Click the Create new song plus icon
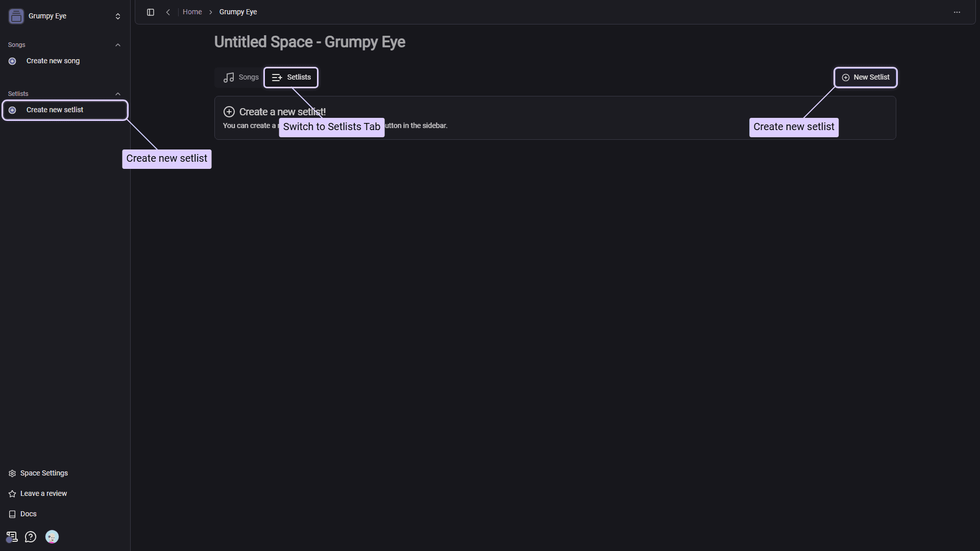Image resolution: width=980 pixels, height=551 pixels. click(x=12, y=61)
